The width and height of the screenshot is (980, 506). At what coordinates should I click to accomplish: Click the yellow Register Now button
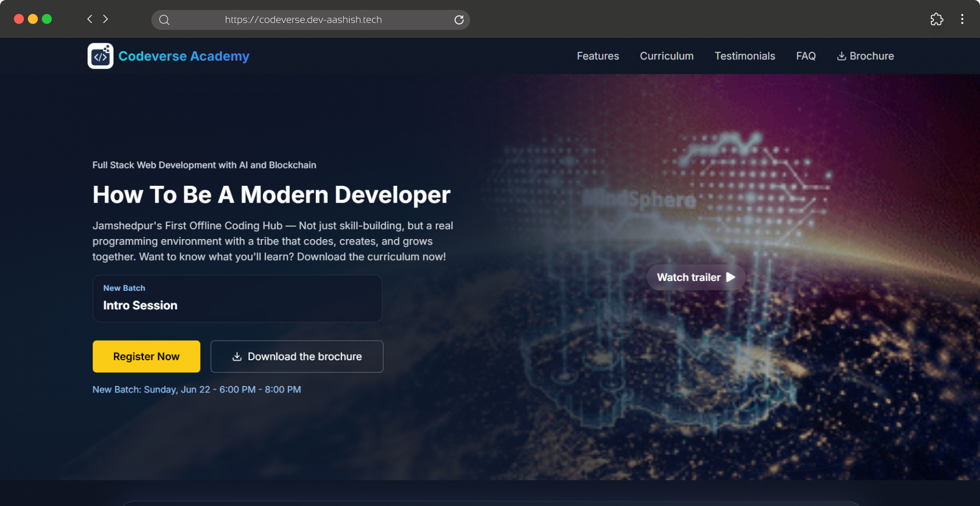(146, 357)
